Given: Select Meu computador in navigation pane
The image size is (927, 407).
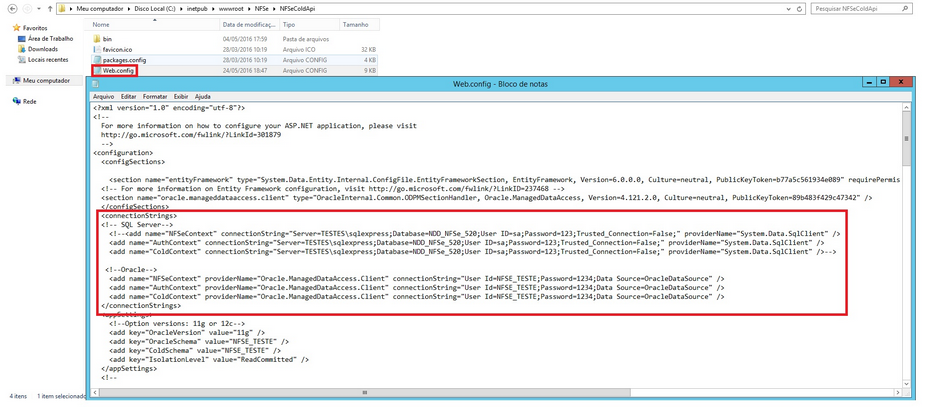Looking at the screenshot, I should [41, 80].
